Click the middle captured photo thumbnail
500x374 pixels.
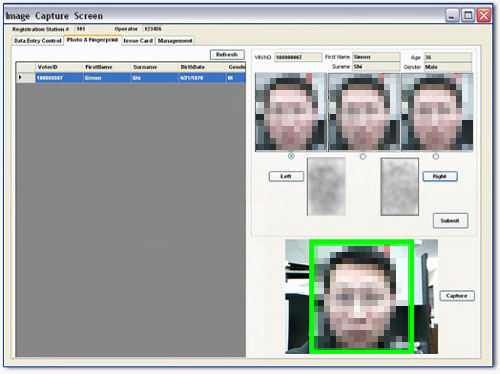(x=364, y=112)
